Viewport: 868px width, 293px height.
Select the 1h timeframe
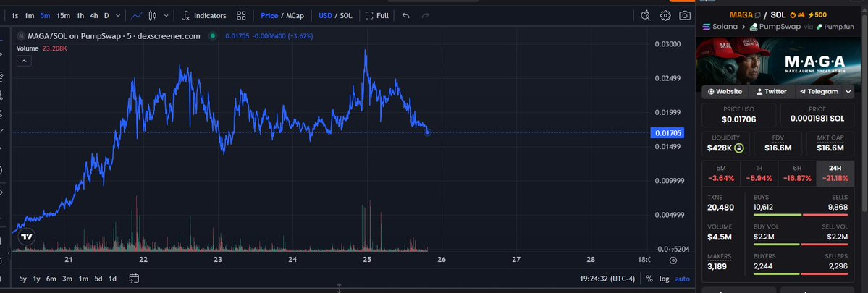(x=80, y=15)
